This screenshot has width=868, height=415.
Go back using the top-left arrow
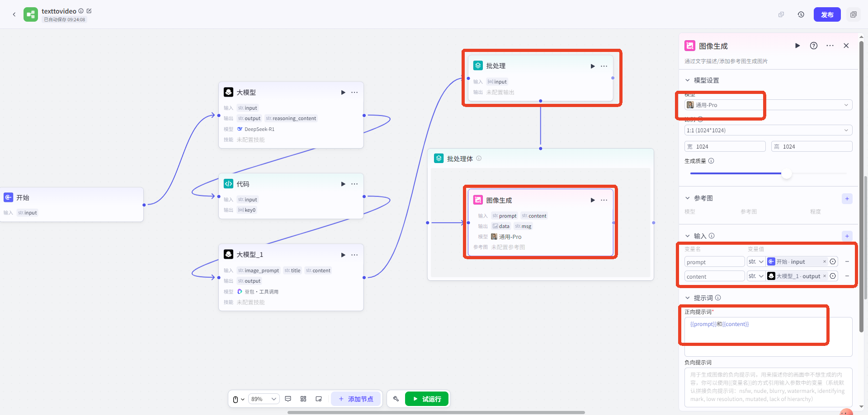(x=14, y=14)
